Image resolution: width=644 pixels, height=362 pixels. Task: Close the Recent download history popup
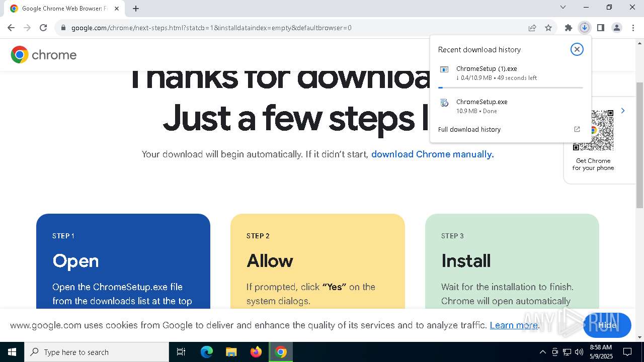click(577, 49)
